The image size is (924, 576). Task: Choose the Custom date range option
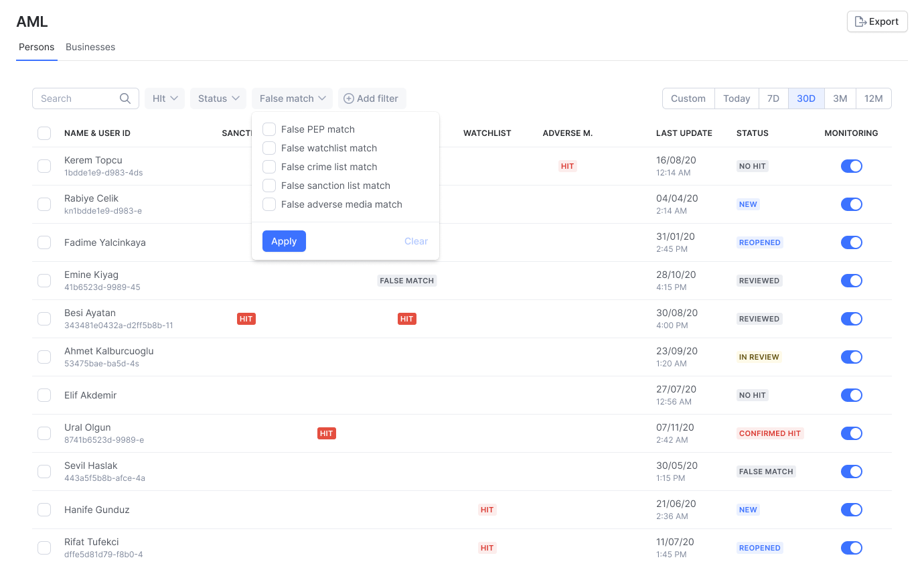tap(688, 98)
